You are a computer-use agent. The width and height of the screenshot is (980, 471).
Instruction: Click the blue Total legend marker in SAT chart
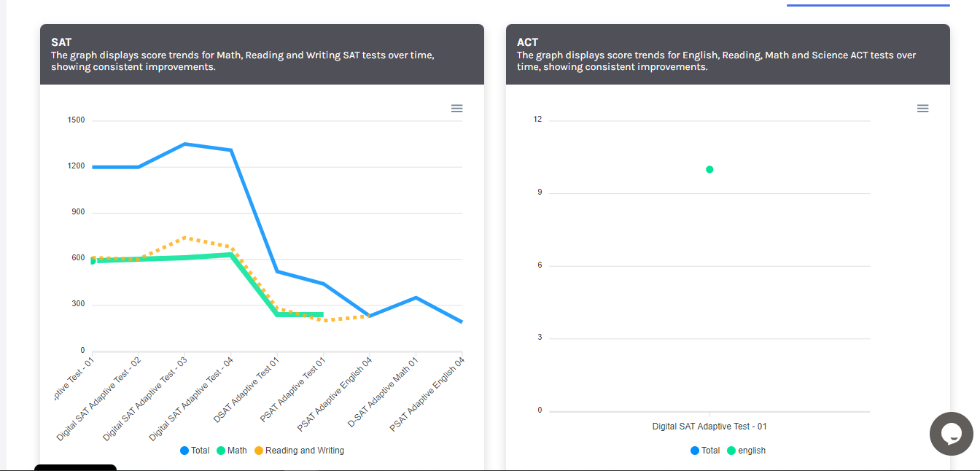(184, 451)
